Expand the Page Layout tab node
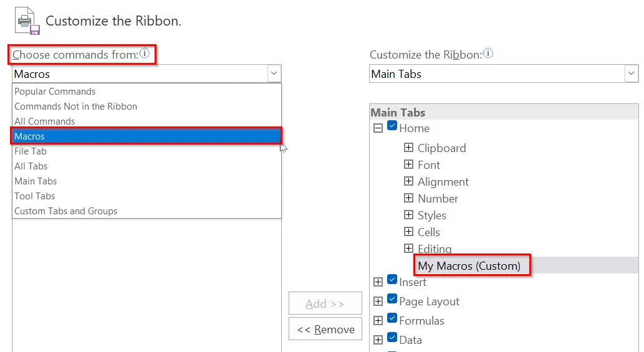The image size is (644, 352). coord(378,301)
